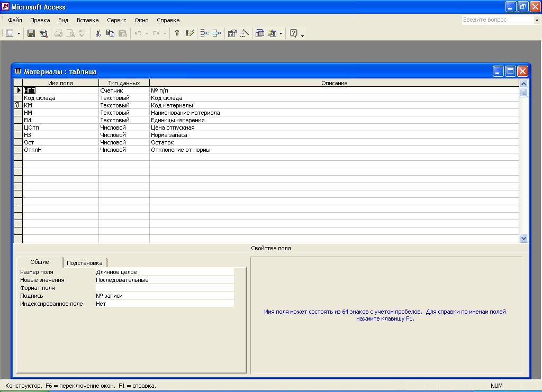Click the Paste clipboard icon
This screenshot has height=392, width=542.
tap(122, 33)
